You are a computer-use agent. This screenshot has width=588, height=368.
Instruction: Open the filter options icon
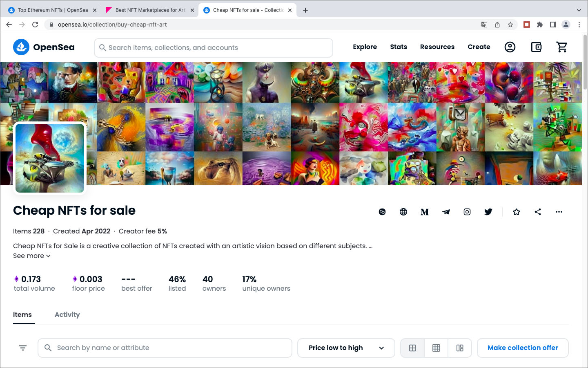[x=23, y=348]
